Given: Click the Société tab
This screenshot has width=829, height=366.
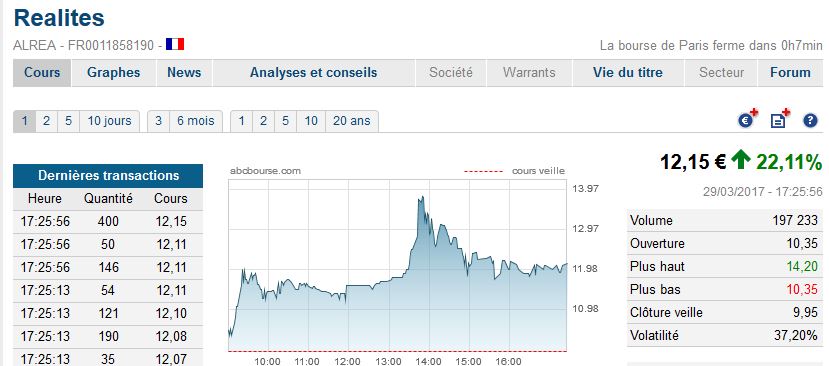Looking at the screenshot, I should [x=450, y=72].
